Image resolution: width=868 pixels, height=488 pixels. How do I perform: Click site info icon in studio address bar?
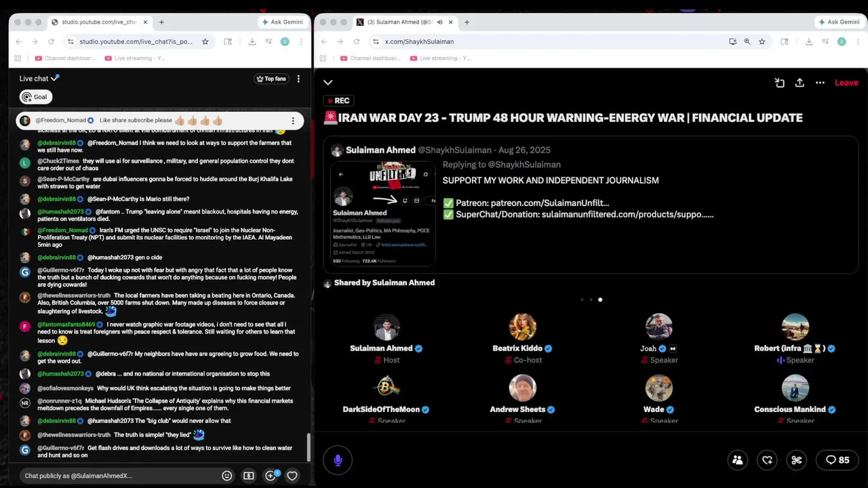point(71,41)
